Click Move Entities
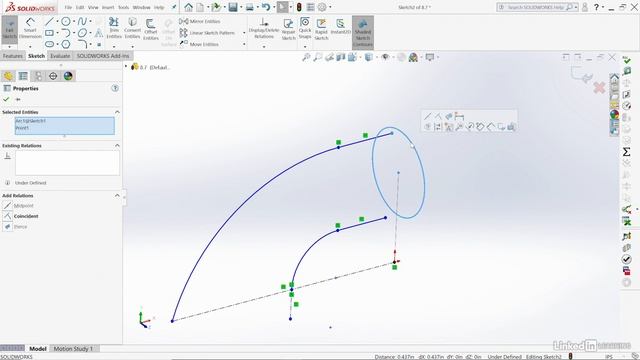The image size is (640, 360). click(199, 44)
